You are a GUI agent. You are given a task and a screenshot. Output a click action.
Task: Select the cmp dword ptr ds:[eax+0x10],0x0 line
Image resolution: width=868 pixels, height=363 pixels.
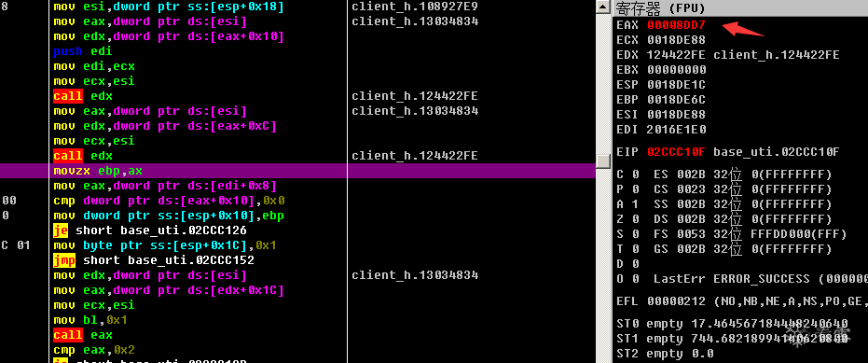(x=169, y=201)
